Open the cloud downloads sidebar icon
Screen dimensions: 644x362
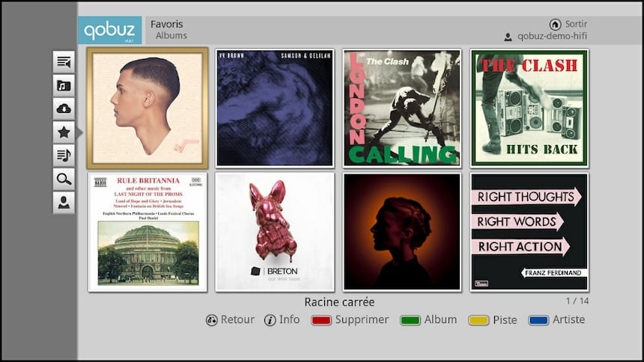click(64, 108)
